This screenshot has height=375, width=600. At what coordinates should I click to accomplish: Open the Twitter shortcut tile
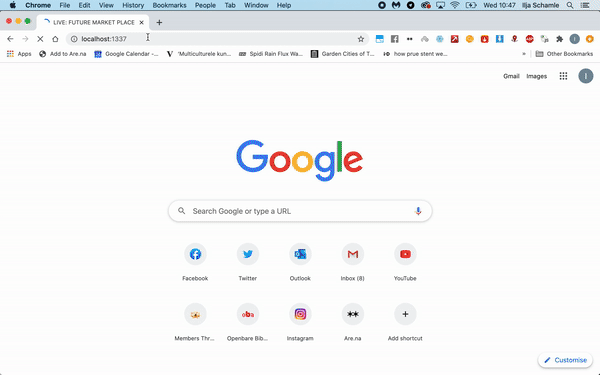pyautogui.click(x=248, y=262)
